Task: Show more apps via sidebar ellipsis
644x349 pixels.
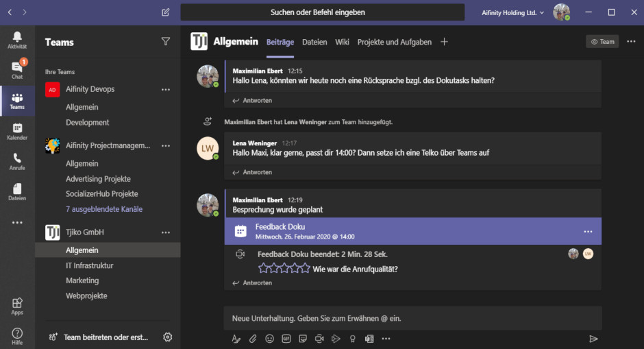Action: (x=17, y=222)
